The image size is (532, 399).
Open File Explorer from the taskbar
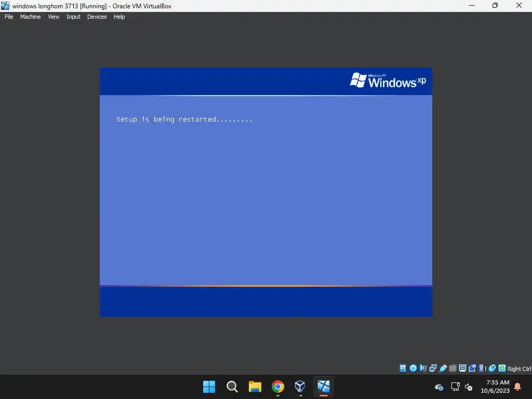tap(255, 387)
